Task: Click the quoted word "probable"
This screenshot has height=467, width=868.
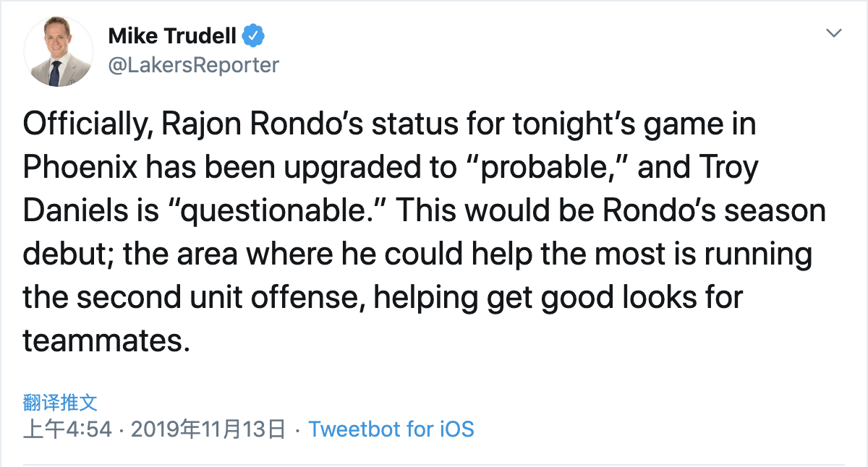Action: (548, 169)
